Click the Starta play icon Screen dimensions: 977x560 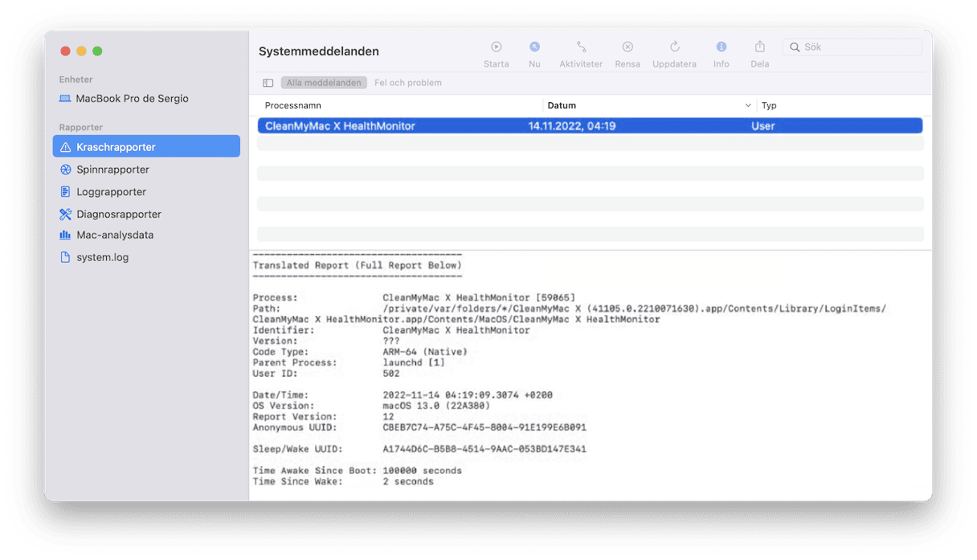[496, 47]
